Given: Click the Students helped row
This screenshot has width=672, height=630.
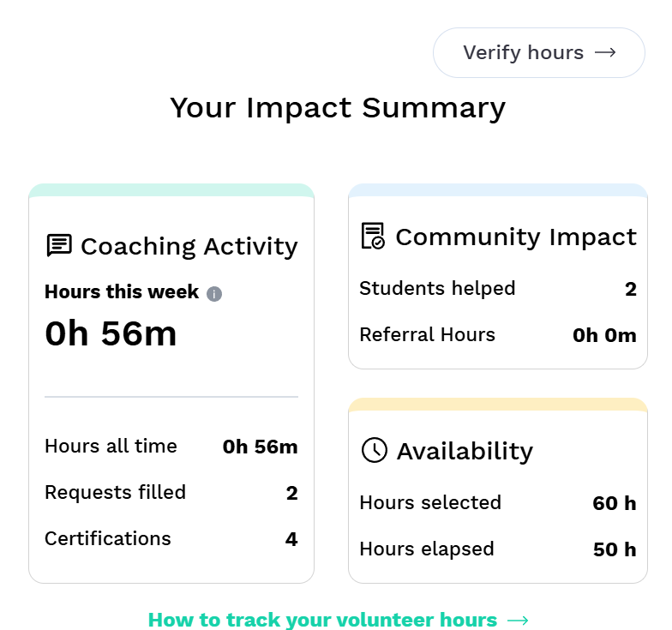Looking at the screenshot, I should [x=497, y=289].
